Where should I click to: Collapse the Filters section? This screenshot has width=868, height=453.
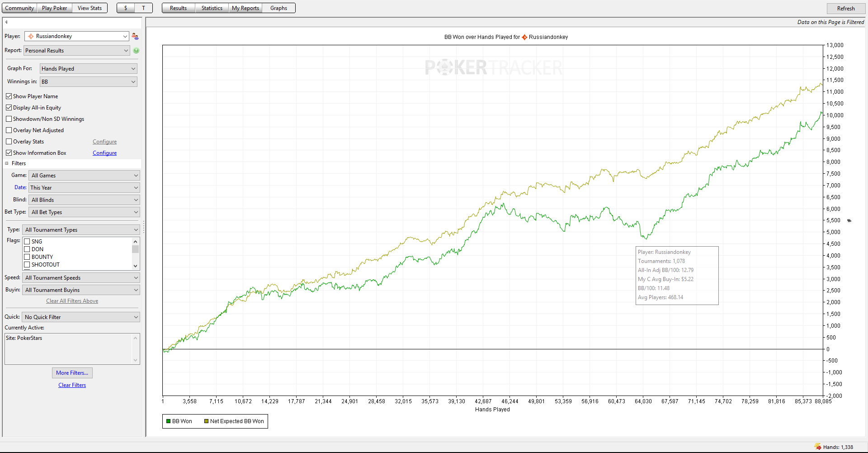(7, 163)
